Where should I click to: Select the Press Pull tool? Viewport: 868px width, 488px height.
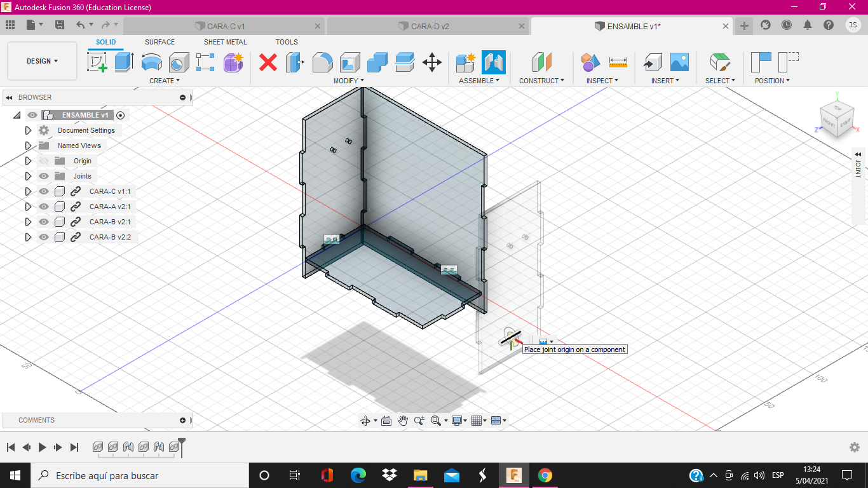295,62
